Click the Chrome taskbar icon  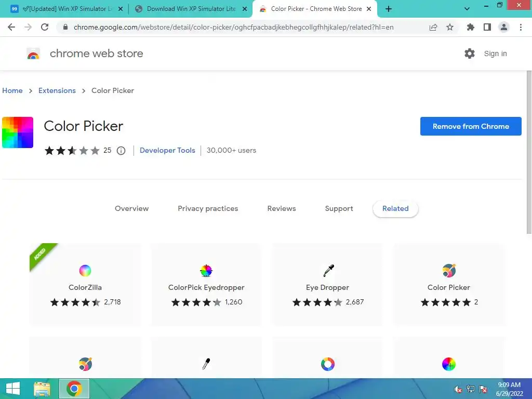click(x=74, y=389)
